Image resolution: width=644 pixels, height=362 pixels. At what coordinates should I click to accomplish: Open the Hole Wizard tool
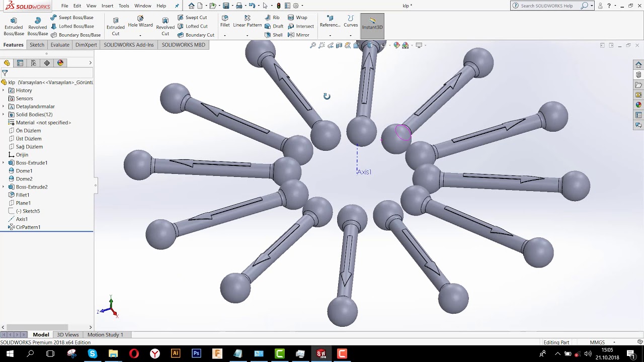[140, 22]
